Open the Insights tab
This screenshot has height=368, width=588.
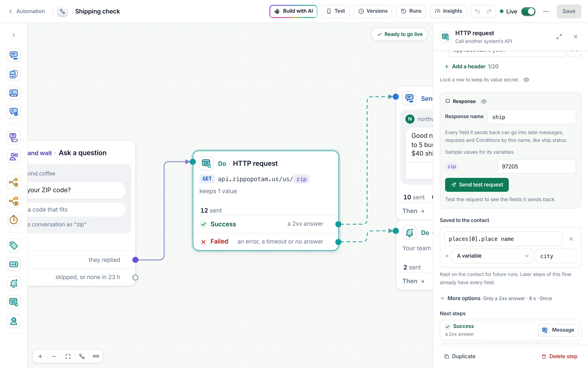click(x=448, y=11)
